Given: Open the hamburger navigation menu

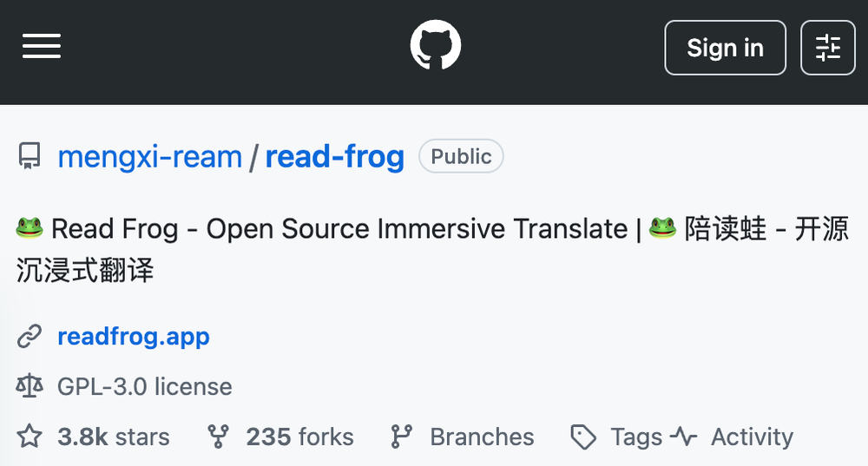Looking at the screenshot, I should click(42, 47).
